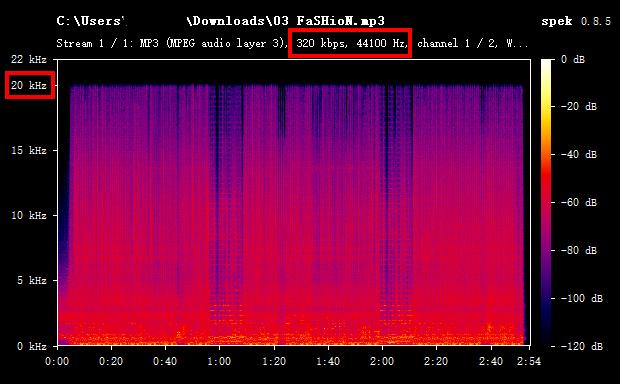Image resolution: width=620 pixels, height=384 pixels.
Task: Click the 0:40 time axis label
Action: [x=165, y=361]
